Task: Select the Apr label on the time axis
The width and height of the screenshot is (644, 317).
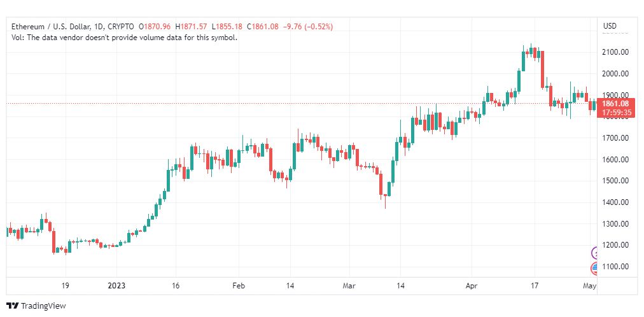Action: click(x=471, y=286)
